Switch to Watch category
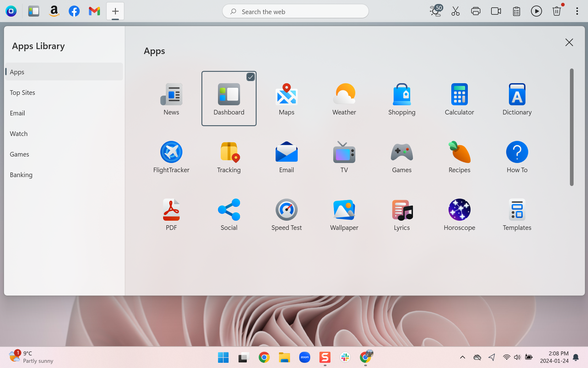The image size is (588, 368). [x=64, y=134]
